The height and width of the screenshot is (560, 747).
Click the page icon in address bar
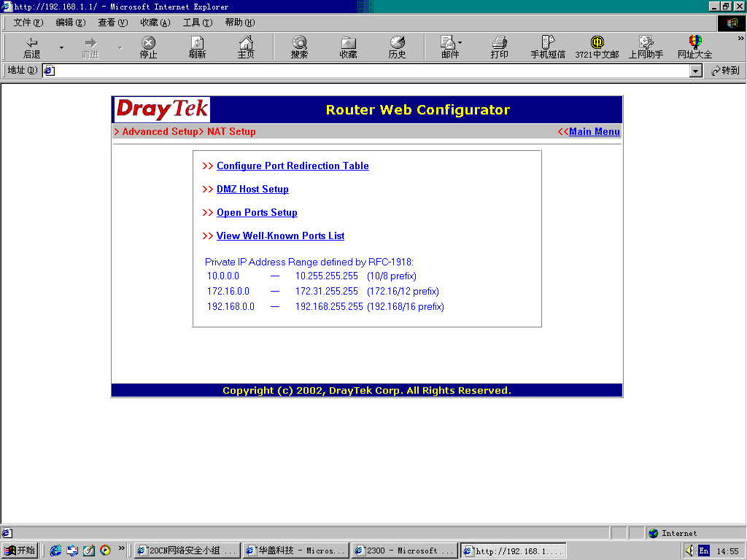[49, 71]
